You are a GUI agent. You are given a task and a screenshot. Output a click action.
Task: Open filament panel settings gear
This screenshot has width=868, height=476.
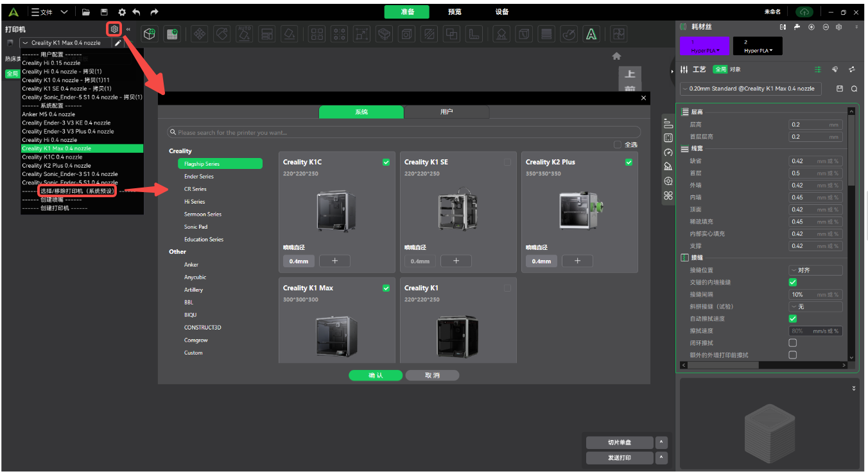tap(838, 27)
